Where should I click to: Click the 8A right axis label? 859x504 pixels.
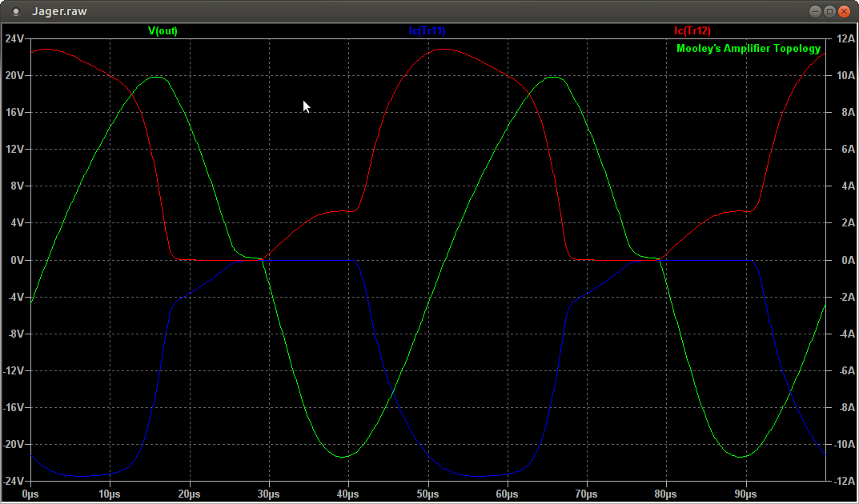[848, 112]
